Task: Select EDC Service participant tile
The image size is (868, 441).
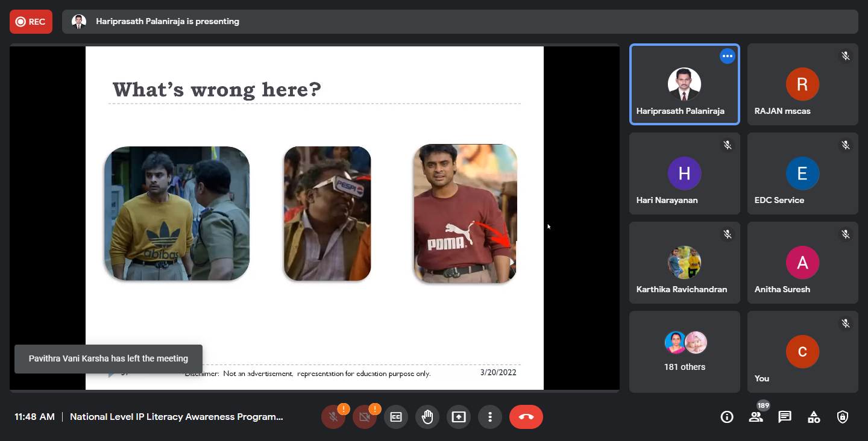Action: (803, 174)
